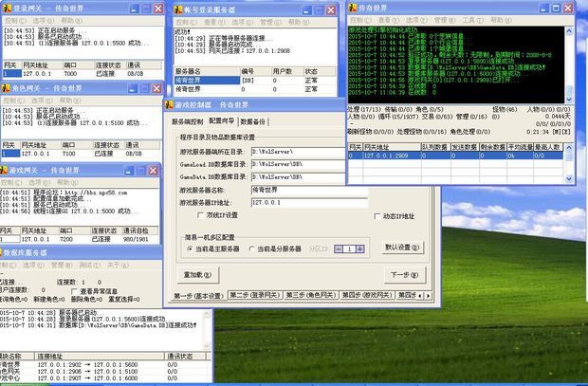Viewport: 588px width, 386px height.
Task: Select the 当前是分服务器 radio button
Action: coord(251,248)
